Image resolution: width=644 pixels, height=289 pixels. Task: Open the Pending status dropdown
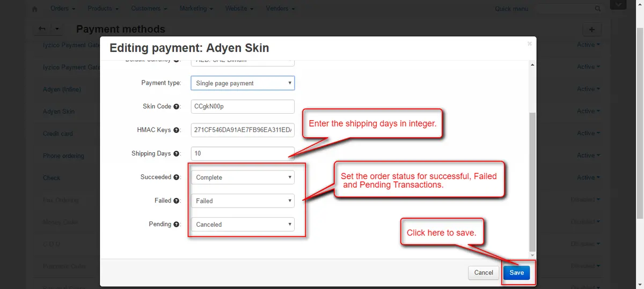click(x=243, y=225)
